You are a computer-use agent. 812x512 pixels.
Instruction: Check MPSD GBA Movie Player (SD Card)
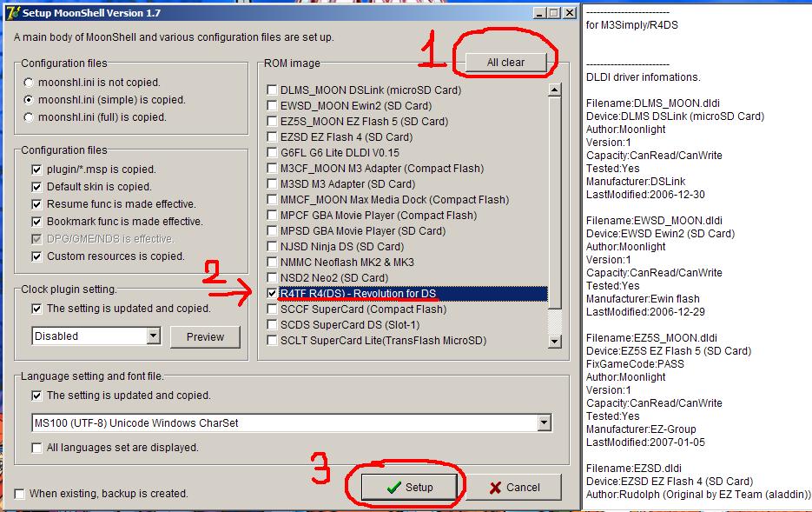[x=272, y=230]
